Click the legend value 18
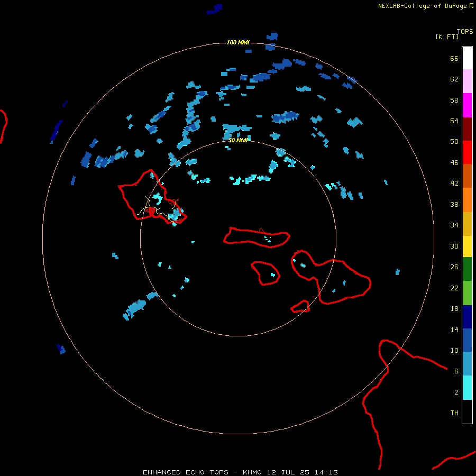The height and width of the screenshot is (476, 476). tap(454, 309)
